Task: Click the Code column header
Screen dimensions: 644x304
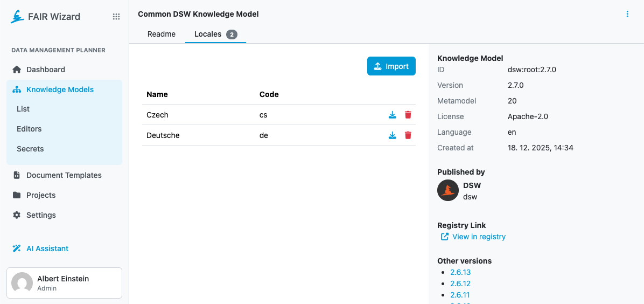Action: (269, 94)
